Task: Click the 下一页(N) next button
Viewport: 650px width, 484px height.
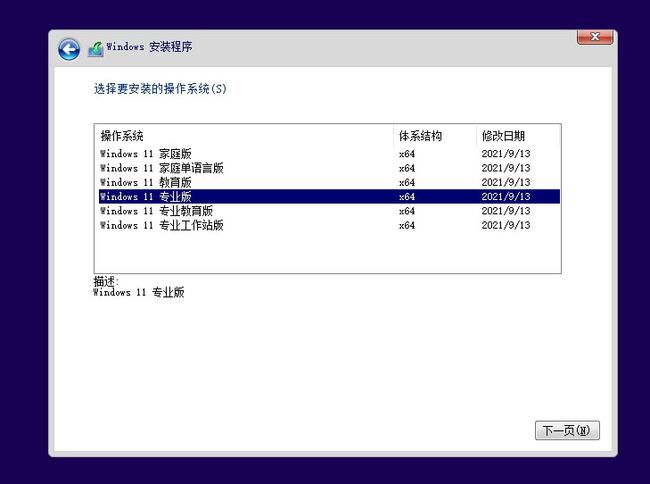Action: pos(567,431)
